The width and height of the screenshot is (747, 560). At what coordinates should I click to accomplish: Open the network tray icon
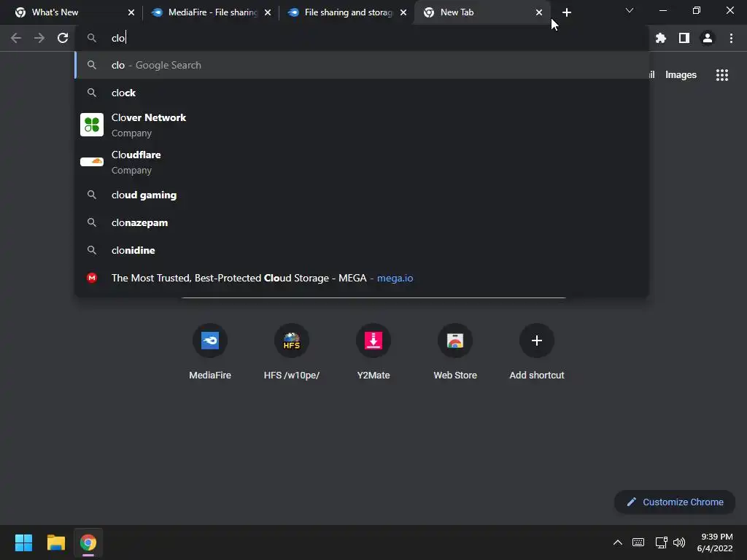click(x=661, y=542)
